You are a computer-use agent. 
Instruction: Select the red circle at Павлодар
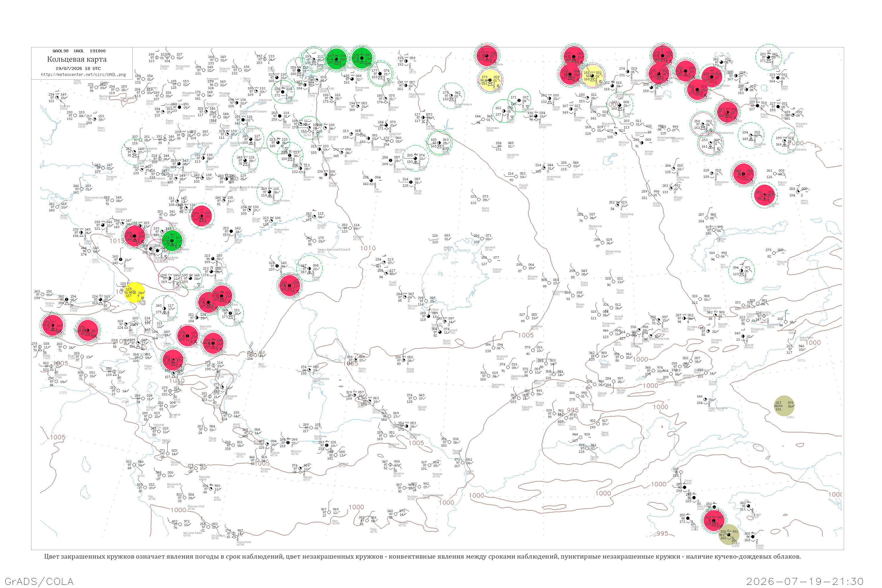pos(727,112)
